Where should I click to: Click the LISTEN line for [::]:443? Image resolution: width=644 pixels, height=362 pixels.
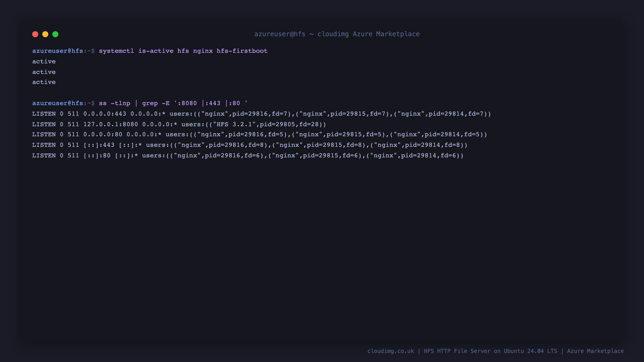250,145
